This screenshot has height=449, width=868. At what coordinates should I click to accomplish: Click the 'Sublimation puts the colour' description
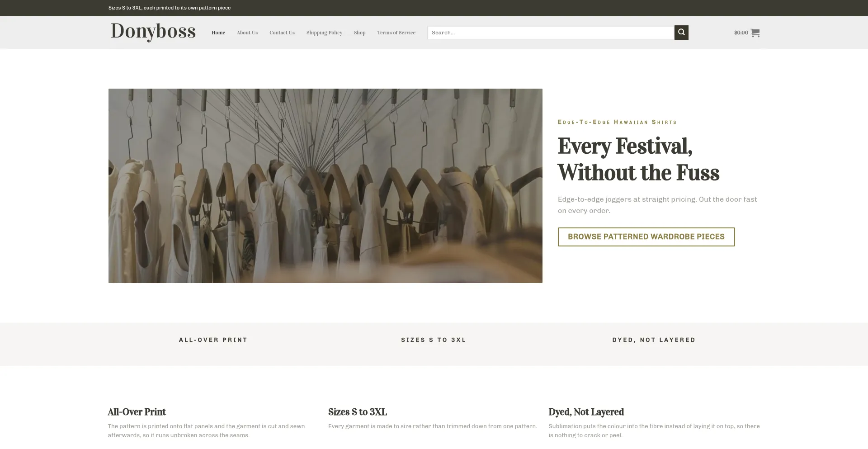point(654,431)
